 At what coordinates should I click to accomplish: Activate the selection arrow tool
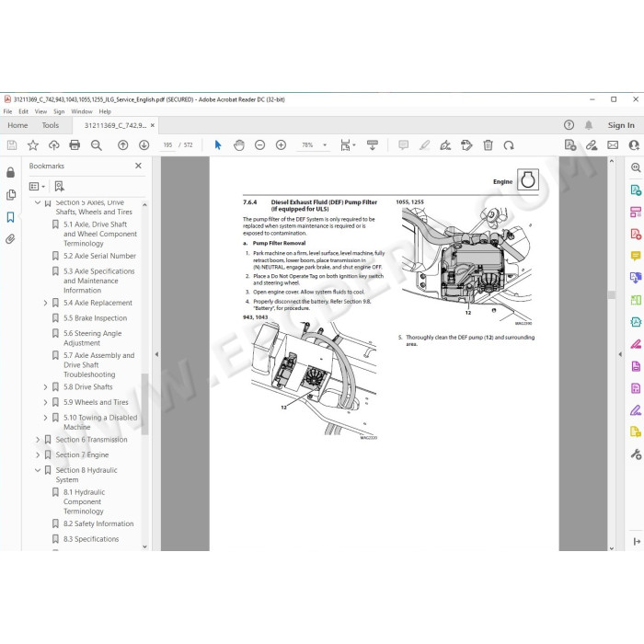click(218, 145)
